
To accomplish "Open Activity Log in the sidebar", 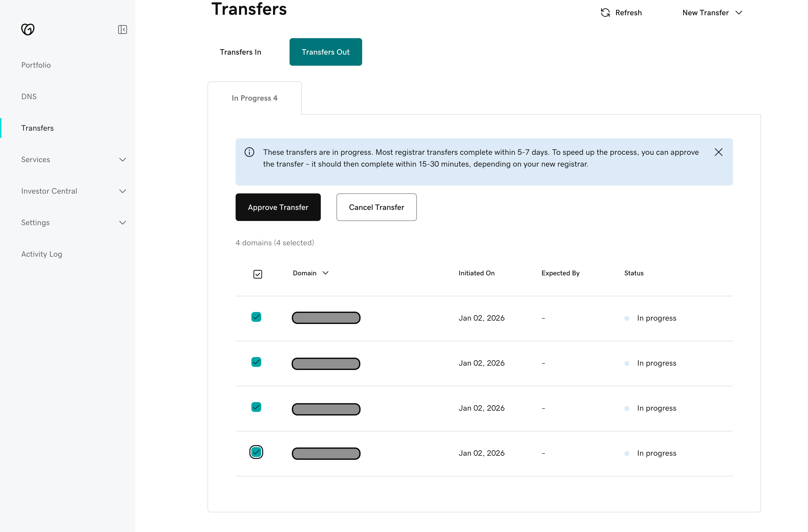I will coord(42,254).
